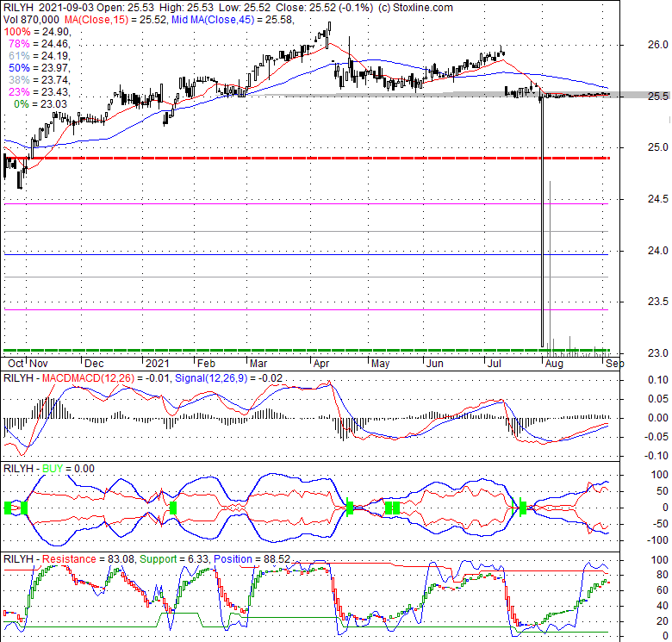
Task: Click the 100% = 24.90 Fibonacci label
Action: 37,32
